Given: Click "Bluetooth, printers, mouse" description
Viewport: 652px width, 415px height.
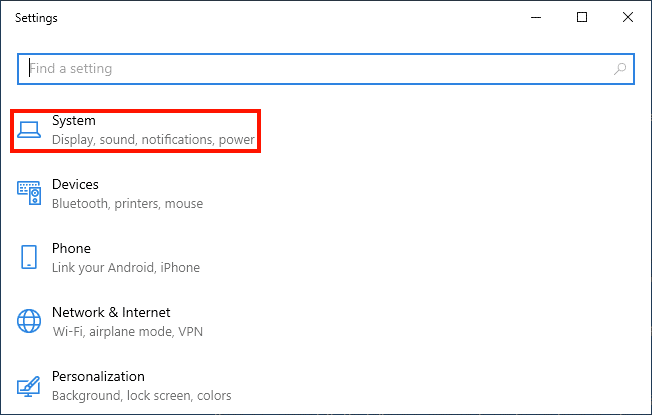Looking at the screenshot, I should point(127,204).
